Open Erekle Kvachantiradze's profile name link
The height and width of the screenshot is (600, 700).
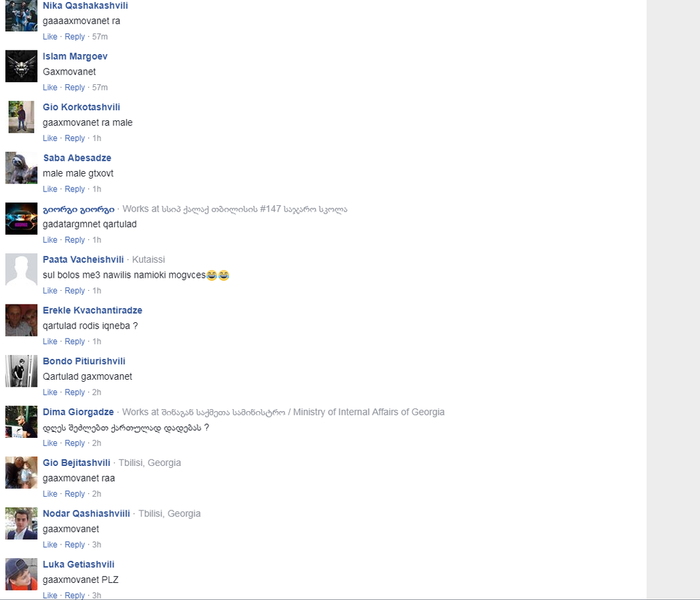(92, 311)
